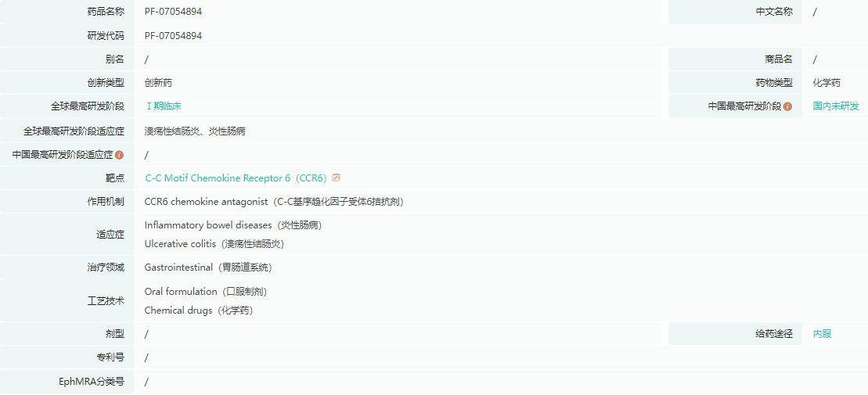This screenshot has height=395, width=868.
Task: Click the 治疗领域 field label
Action: 106,268
